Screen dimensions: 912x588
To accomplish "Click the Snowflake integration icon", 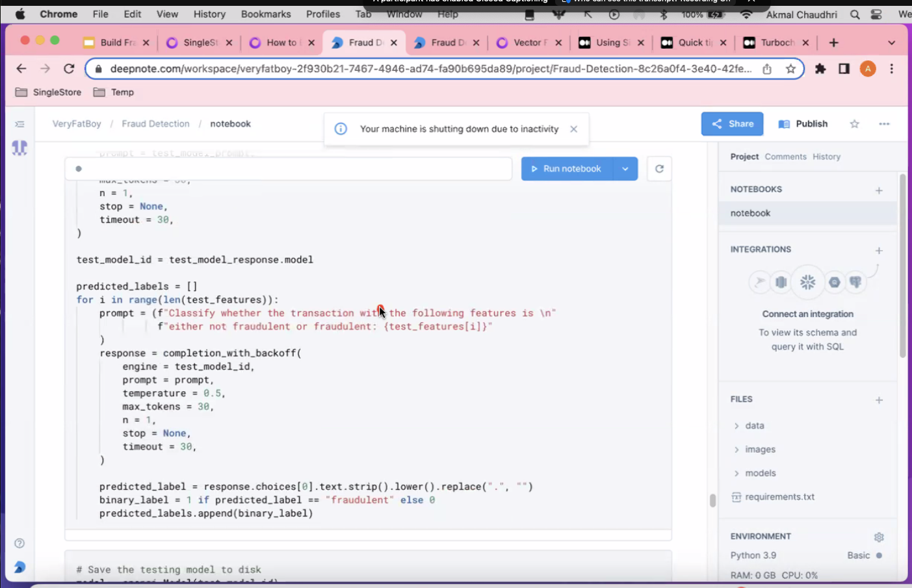I will (807, 282).
